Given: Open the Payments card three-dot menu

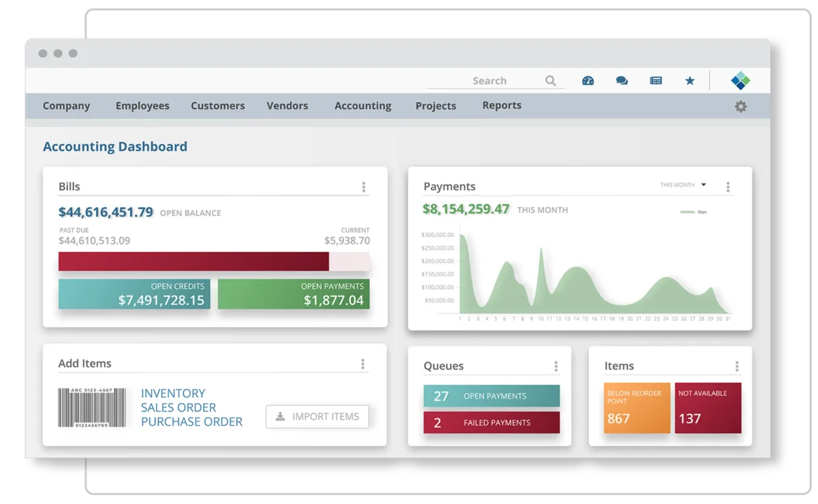Looking at the screenshot, I should click(x=727, y=186).
